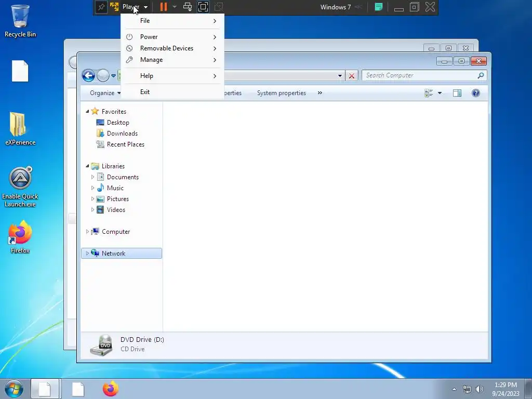Pause the virtual machine with orange pause icon
This screenshot has height=399, width=532.
[164, 7]
